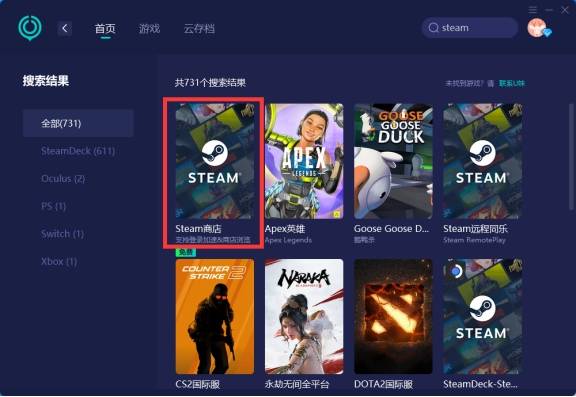
Task: Filter results by Xbox (1)
Action: pyautogui.click(x=59, y=261)
